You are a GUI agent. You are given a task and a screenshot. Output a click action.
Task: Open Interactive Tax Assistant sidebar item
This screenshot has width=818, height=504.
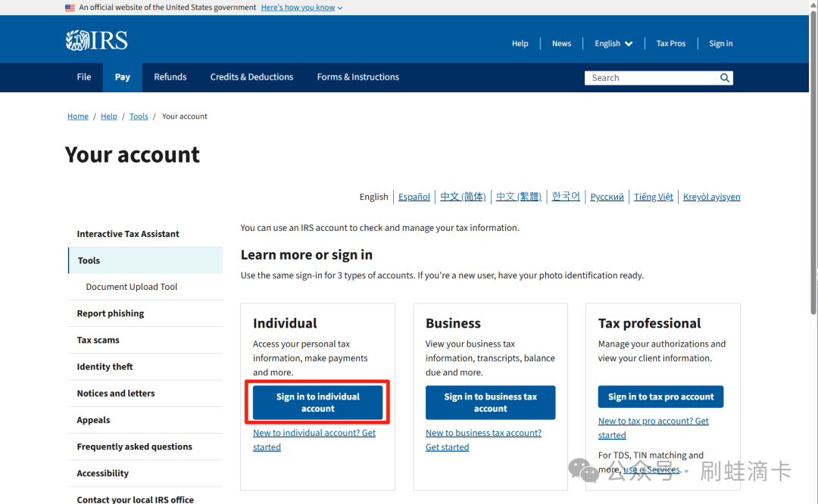click(145, 234)
